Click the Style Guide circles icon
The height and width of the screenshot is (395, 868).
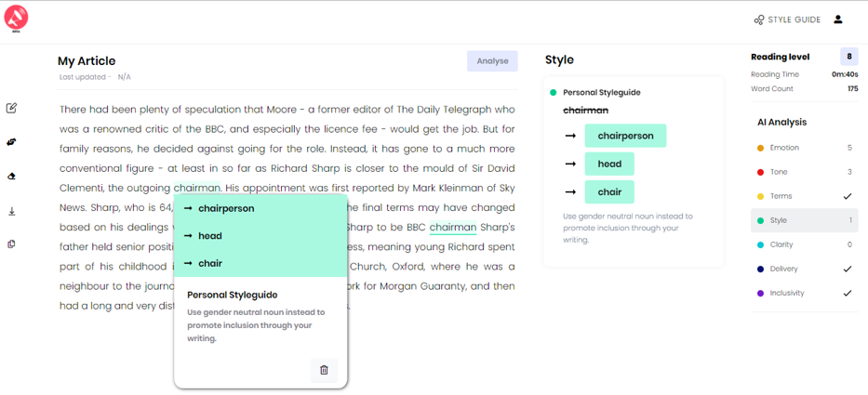(x=759, y=20)
